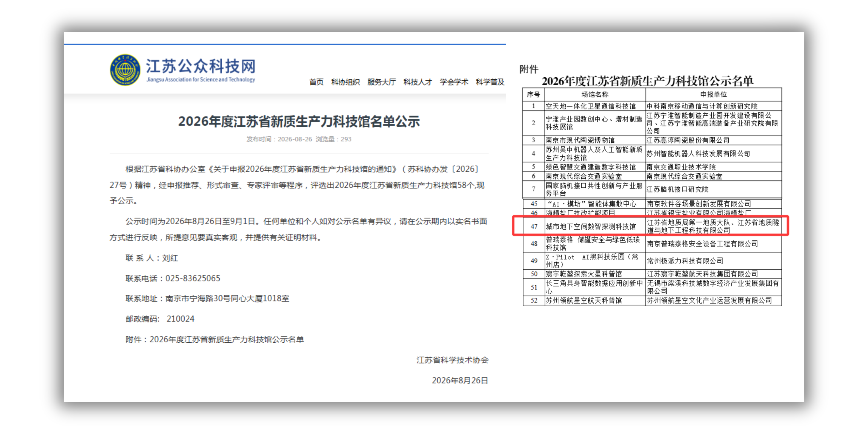Select cell 宁淮产业园数创中心、增材制造科技展馆
Image resolution: width=868 pixels, height=434 pixels.
point(595,123)
